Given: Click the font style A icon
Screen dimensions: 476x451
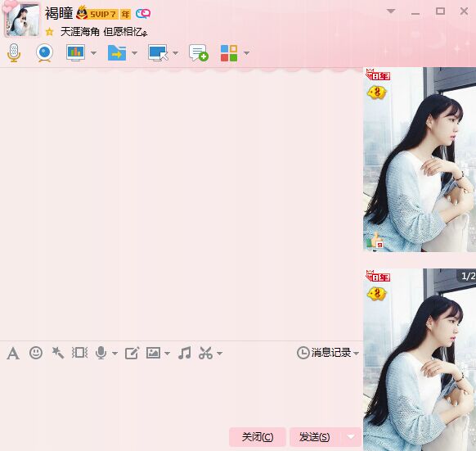Looking at the screenshot, I should tap(13, 353).
